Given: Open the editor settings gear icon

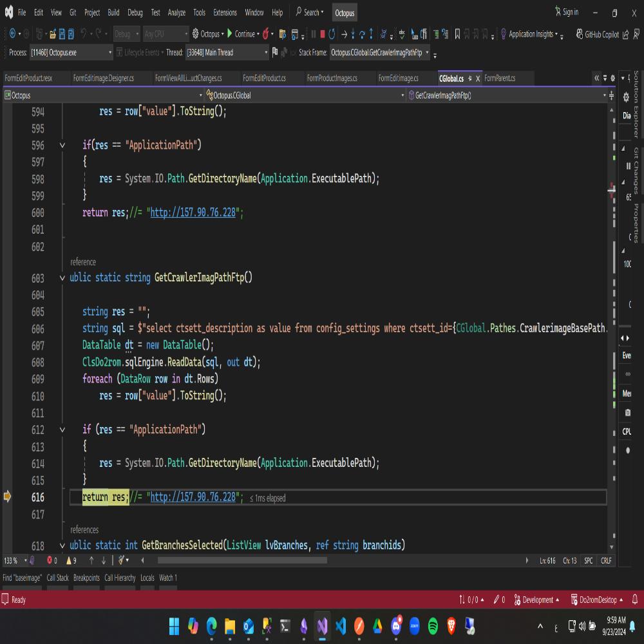Looking at the screenshot, I should point(612,78).
